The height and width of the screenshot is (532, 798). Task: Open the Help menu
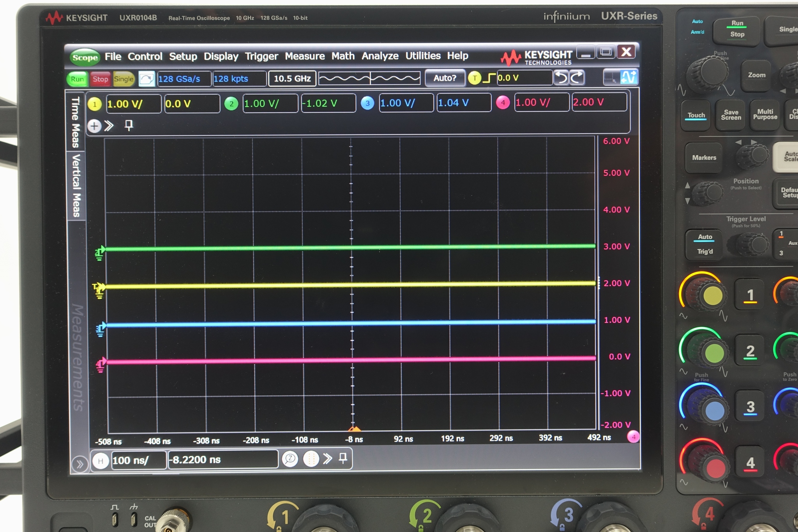457,56
